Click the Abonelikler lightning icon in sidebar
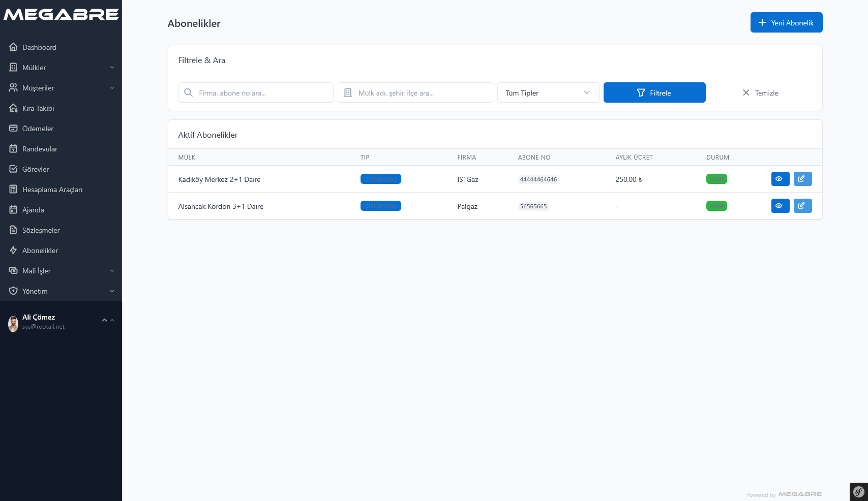The height and width of the screenshot is (501, 868). coord(13,251)
